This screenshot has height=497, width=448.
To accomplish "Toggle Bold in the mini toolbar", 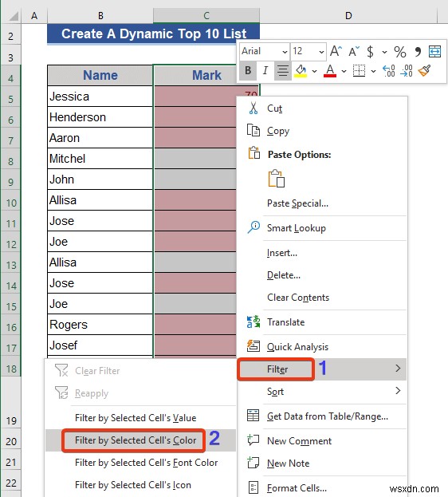I will coord(248,70).
